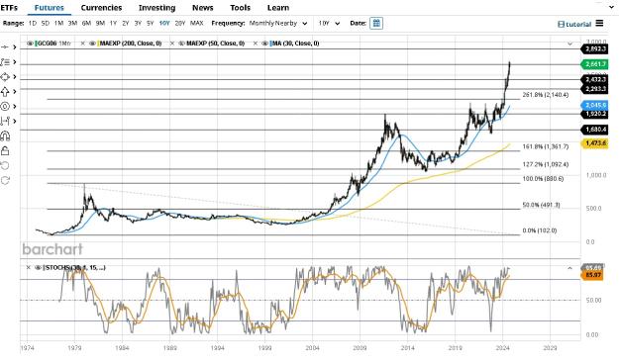The height and width of the screenshot is (364, 619).
Task: Select the 10Y range button
Action: tap(164, 24)
